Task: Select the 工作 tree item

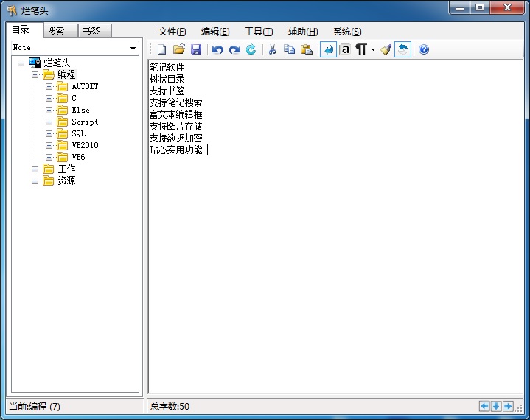Action: click(66, 169)
